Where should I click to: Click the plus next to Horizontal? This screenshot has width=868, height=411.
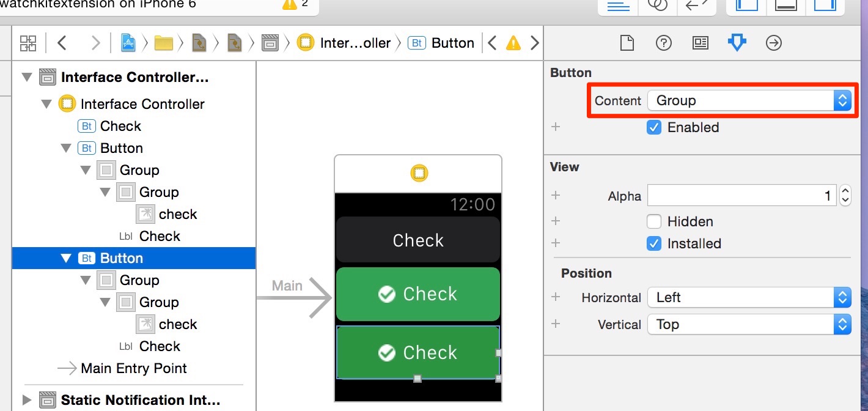pyautogui.click(x=556, y=297)
